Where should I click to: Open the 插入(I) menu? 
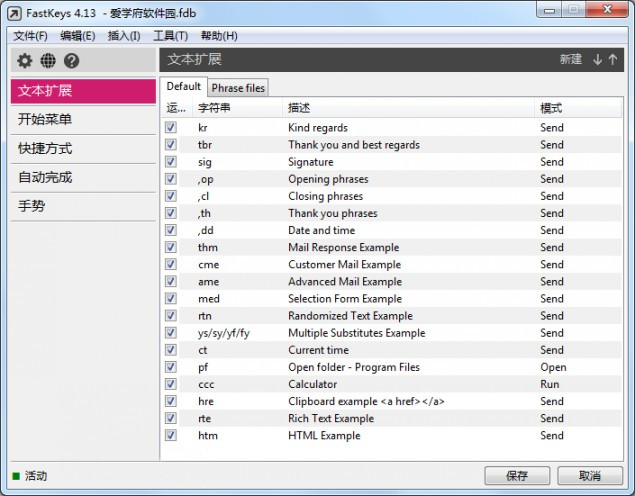tap(124, 36)
